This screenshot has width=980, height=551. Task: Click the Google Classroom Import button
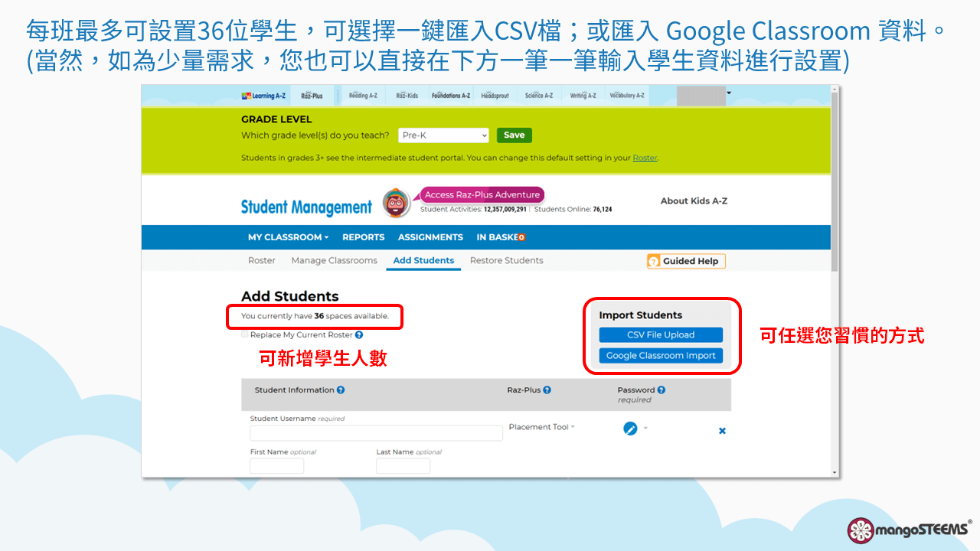[661, 356]
